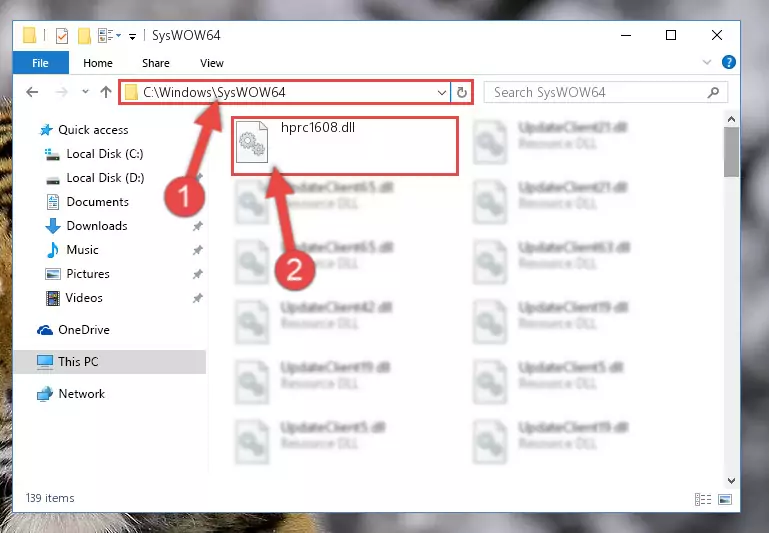Viewport: 769px width, 533px height.
Task: Open Help via the blue question mark
Action: click(728, 62)
